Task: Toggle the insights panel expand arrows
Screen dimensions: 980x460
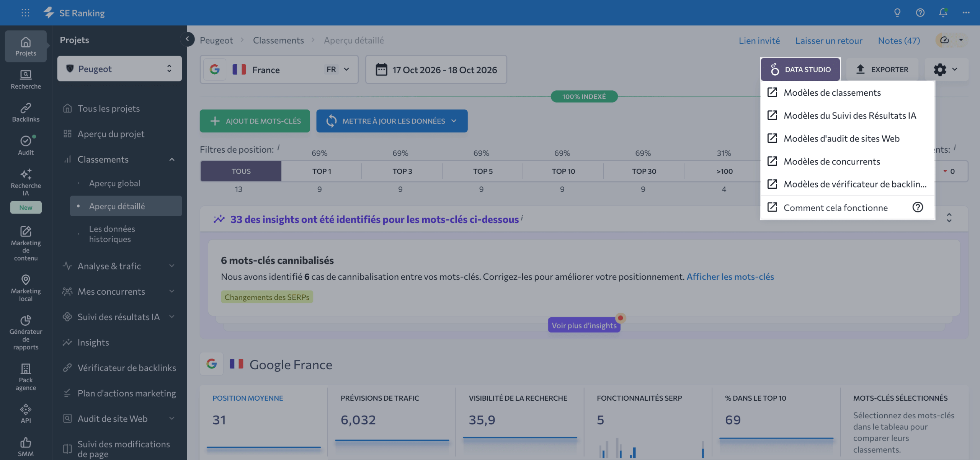Action: click(x=949, y=218)
